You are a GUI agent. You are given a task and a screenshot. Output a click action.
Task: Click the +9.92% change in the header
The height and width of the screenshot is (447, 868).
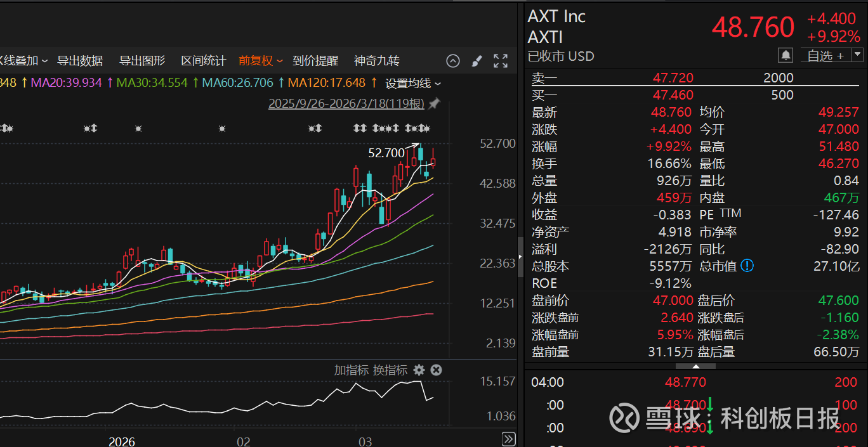834,36
